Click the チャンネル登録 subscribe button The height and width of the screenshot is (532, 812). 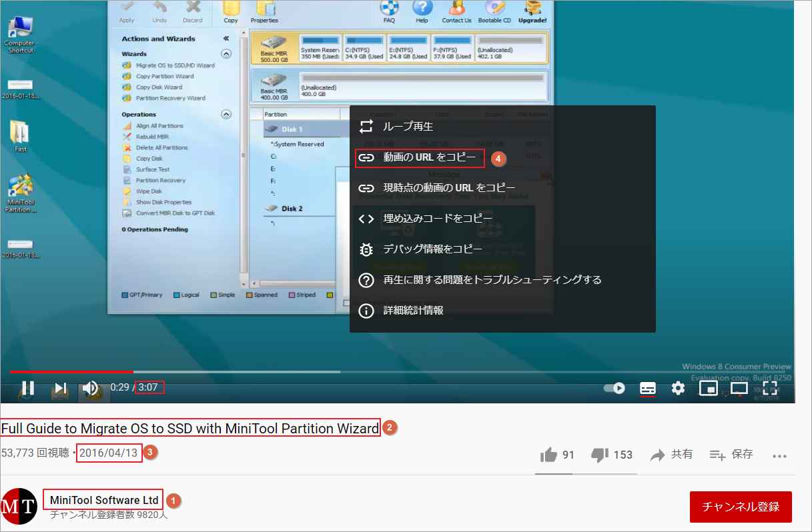(741, 507)
